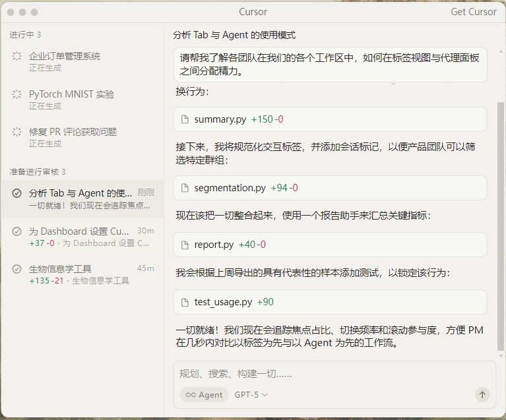Click the spinner icon beside 修复 PR 评论获取问题
This screenshot has height=420, width=506.
tap(16, 132)
